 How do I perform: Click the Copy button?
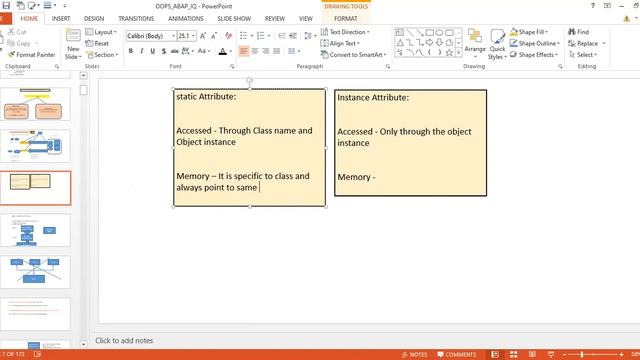tap(22, 43)
